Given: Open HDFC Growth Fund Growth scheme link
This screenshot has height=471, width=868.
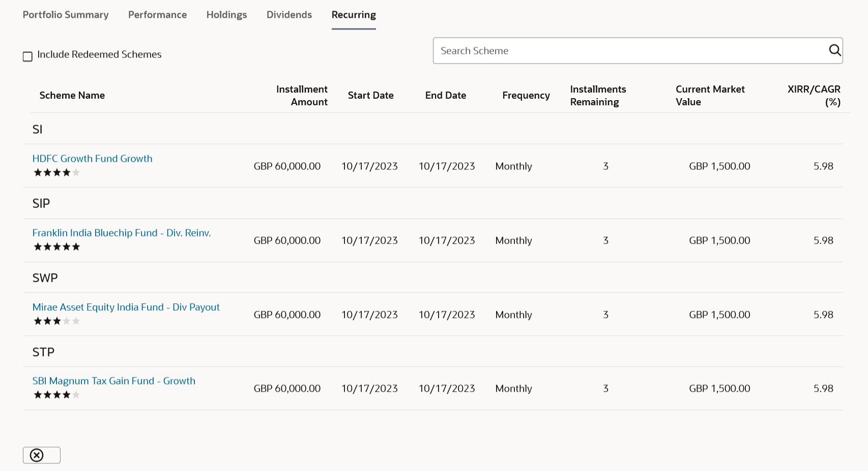Looking at the screenshot, I should tap(92, 159).
